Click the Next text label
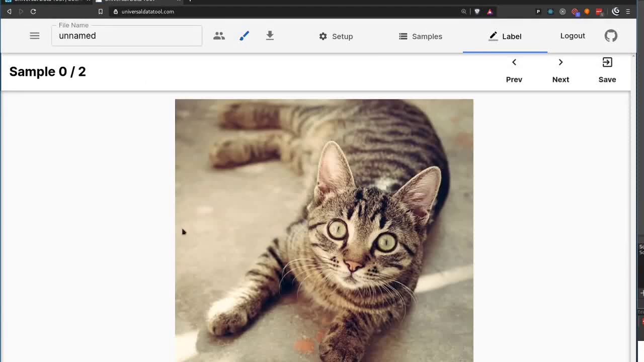 pos(560,79)
